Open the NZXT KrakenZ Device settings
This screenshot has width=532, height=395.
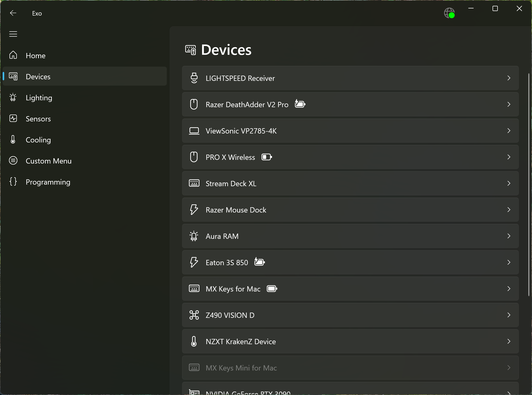(x=350, y=341)
